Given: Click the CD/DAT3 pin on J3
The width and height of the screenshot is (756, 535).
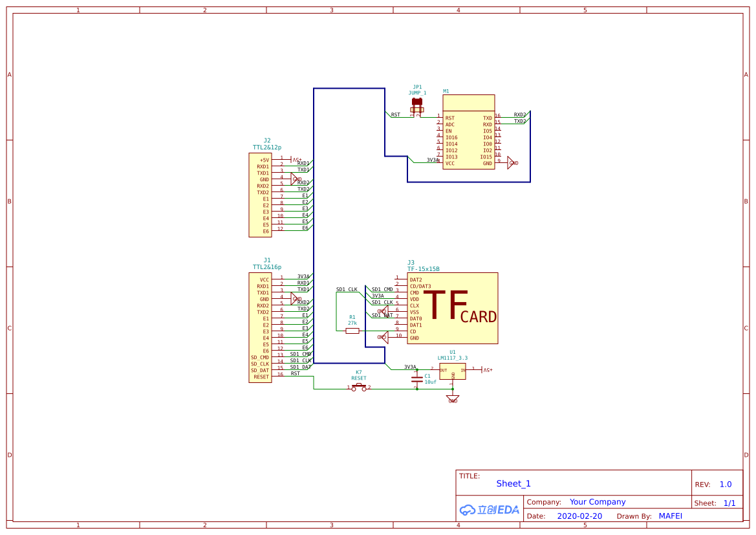Looking at the screenshot, I should point(420,286).
